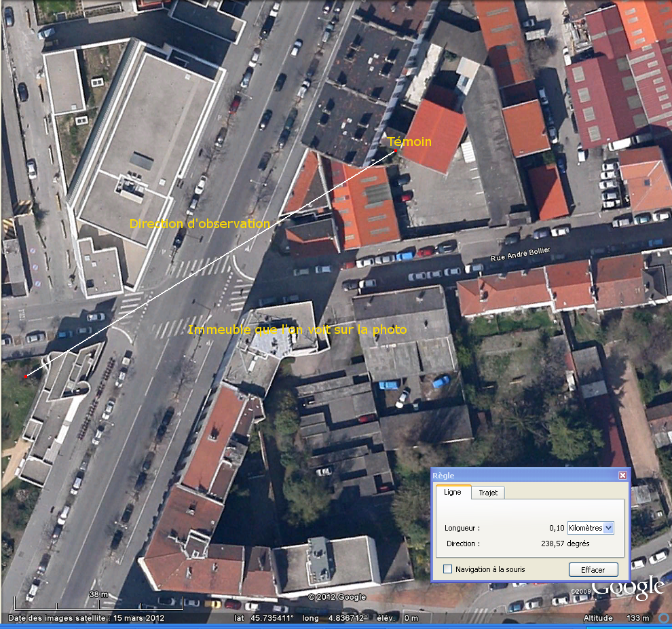Click the 38 m scale bar
Viewport: 672px width, 629px height.
pyautogui.click(x=98, y=595)
